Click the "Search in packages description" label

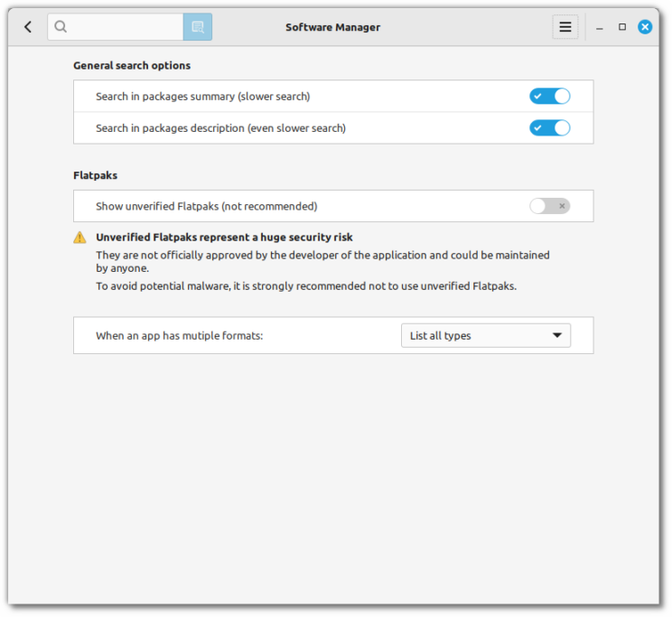click(x=220, y=128)
